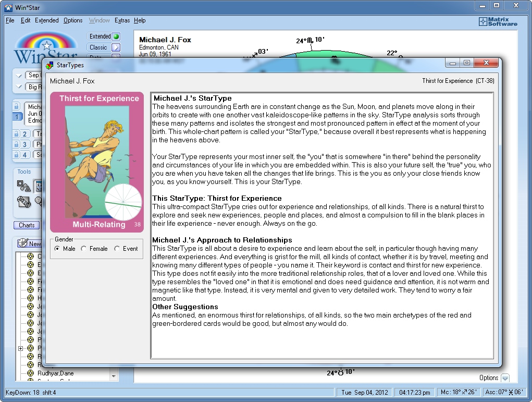Open the Options menu in the menu bar
This screenshot has height=402, width=532.
(x=73, y=20)
